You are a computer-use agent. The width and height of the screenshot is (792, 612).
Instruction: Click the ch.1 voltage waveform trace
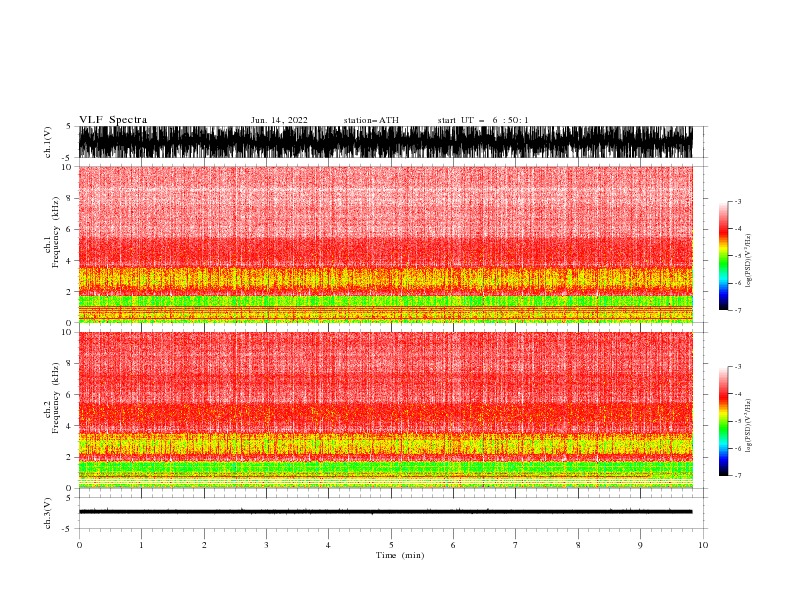[x=385, y=142]
